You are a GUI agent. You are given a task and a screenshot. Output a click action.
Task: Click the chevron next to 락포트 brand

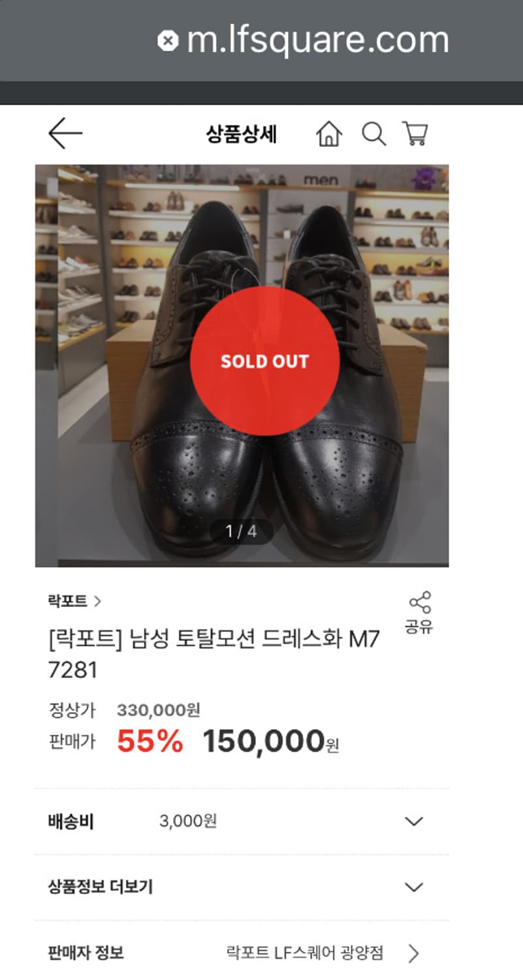(98, 601)
